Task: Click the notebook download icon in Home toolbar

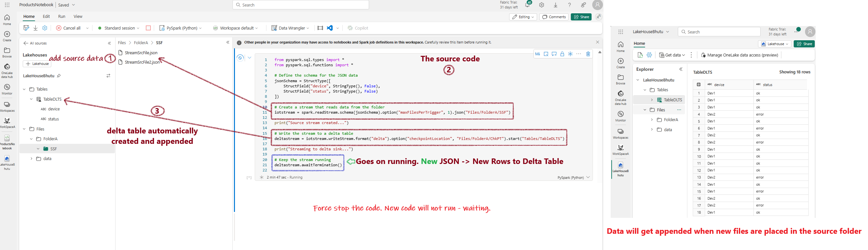Action: tap(35, 28)
